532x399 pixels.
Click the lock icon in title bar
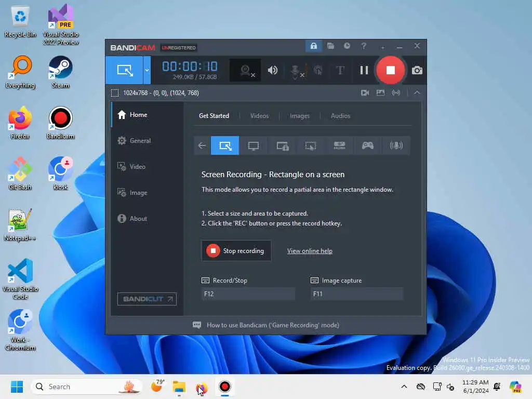coord(313,46)
